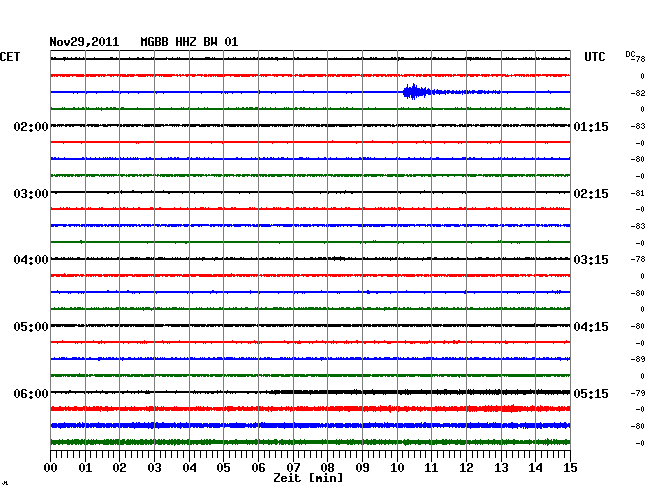Select the 06:00 CET time label

[x=31, y=393]
